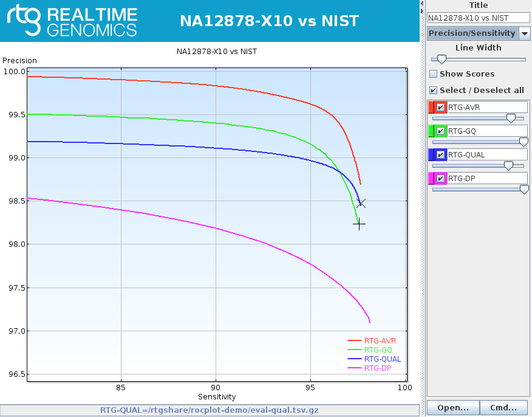Click the blue RTG-QUAL color swatch
The image size is (532, 417).
[431, 155]
